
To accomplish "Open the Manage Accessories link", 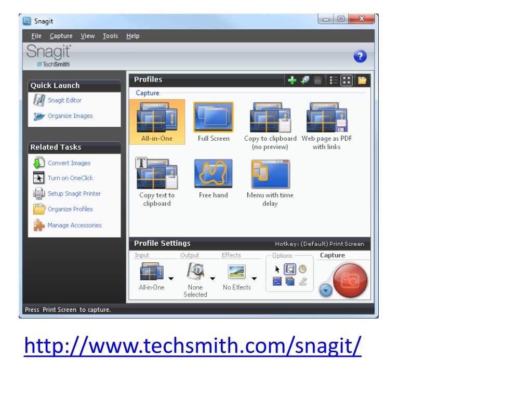I will [x=75, y=225].
